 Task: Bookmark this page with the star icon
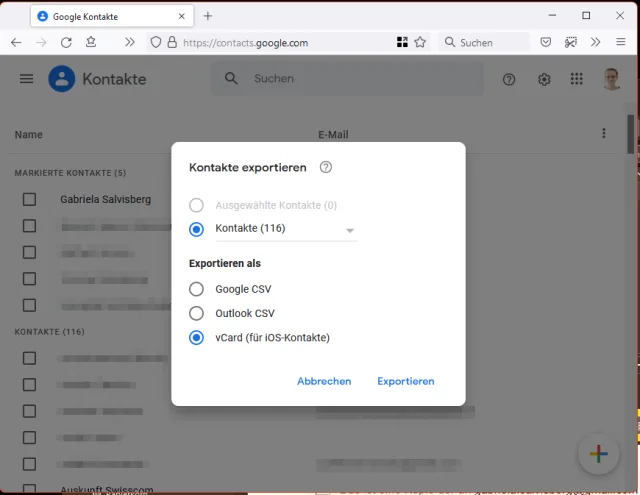(420, 42)
